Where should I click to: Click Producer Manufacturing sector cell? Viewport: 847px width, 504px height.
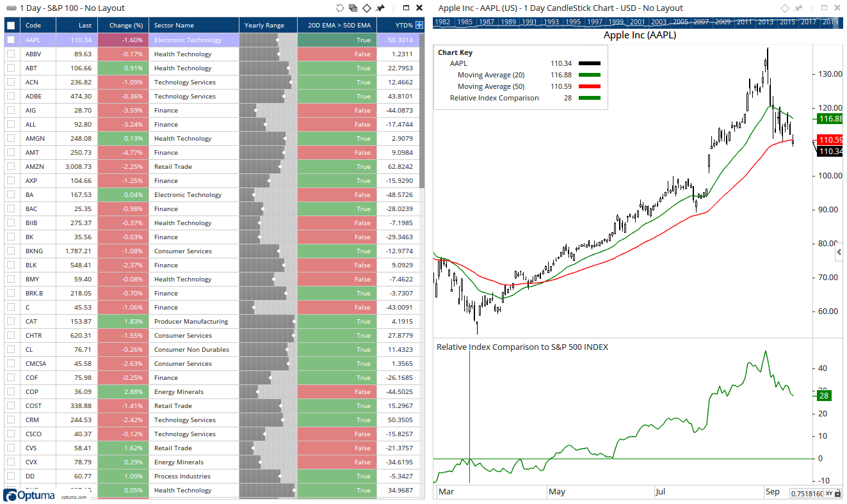194,321
